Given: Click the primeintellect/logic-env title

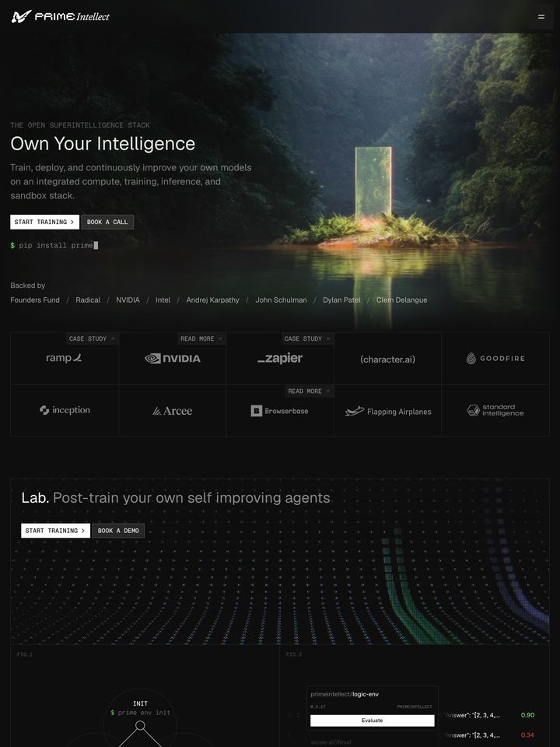Looking at the screenshot, I should 345,694.
